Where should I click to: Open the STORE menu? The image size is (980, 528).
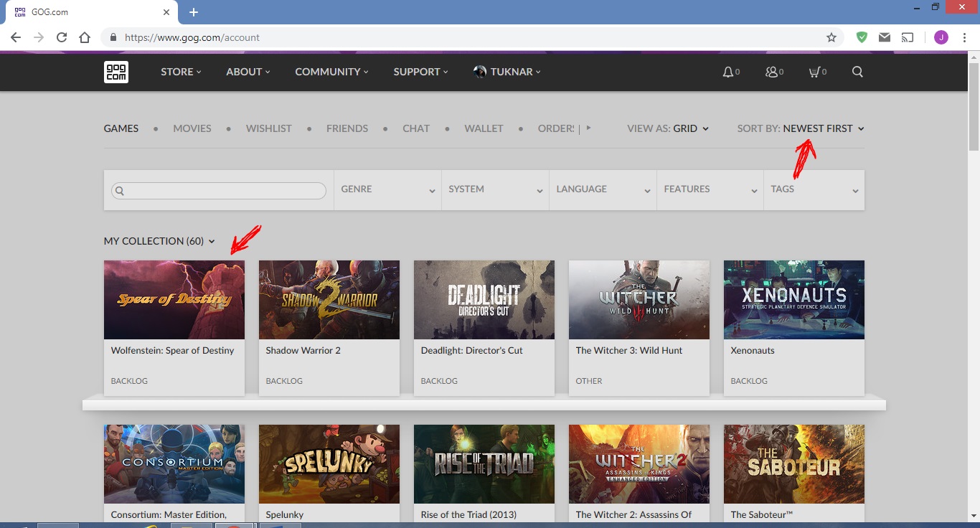(x=181, y=72)
